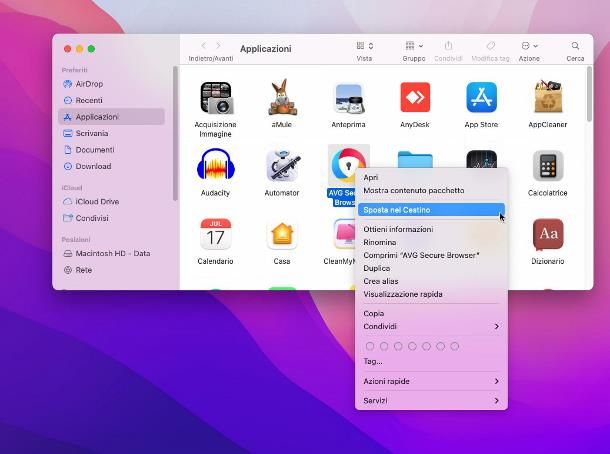Open the Calendario app icon
610x454 pixels.
(x=216, y=234)
